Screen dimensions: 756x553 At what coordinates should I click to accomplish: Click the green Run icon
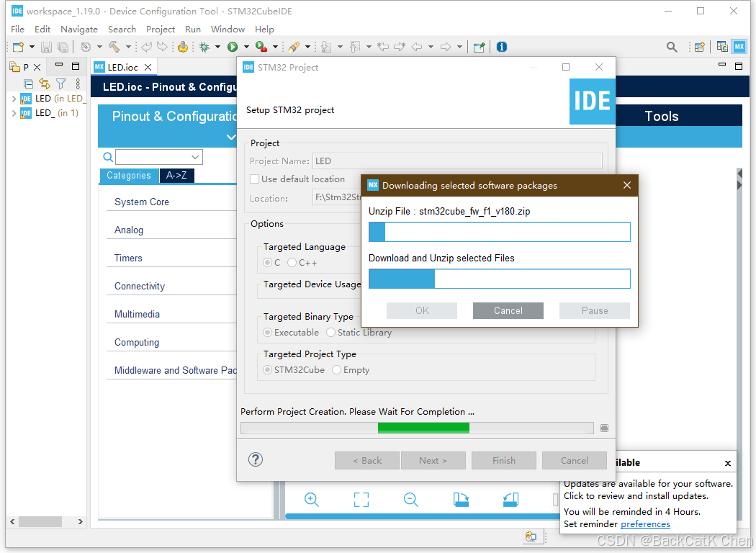pyautogui.click(x=233, y=47)
